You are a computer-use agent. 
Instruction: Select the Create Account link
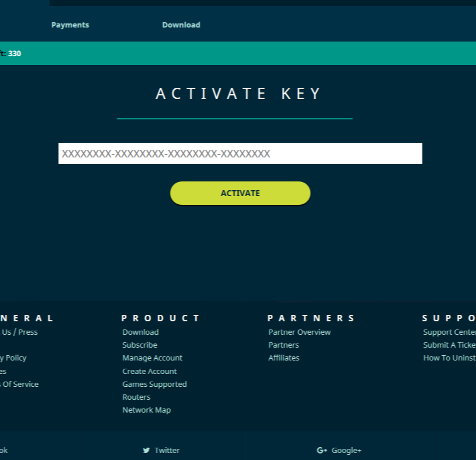click(149, 371)
